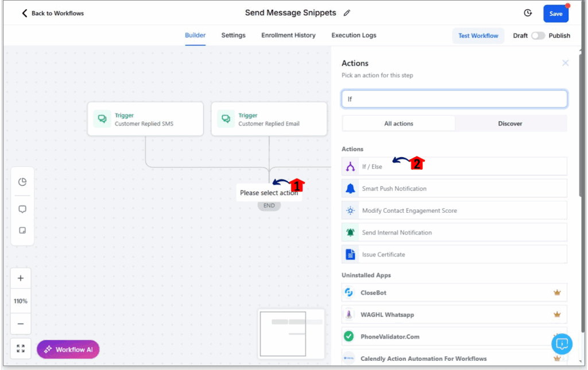Select the All actions tab
This screenshot has height=370, width=588.
pyautogui.click(x=399, y=123)
